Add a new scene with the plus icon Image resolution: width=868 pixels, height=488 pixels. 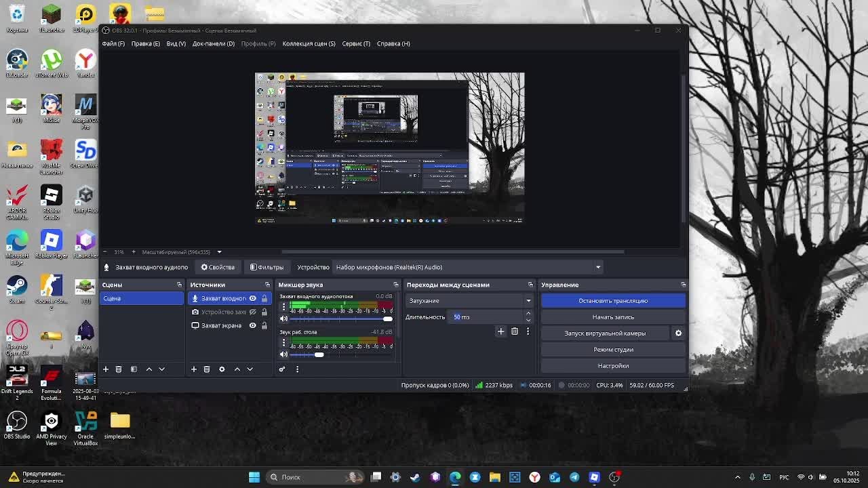pos(106,369)
